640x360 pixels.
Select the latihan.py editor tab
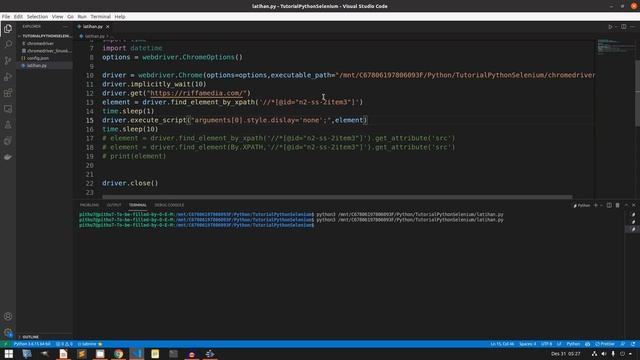[93, 27]
